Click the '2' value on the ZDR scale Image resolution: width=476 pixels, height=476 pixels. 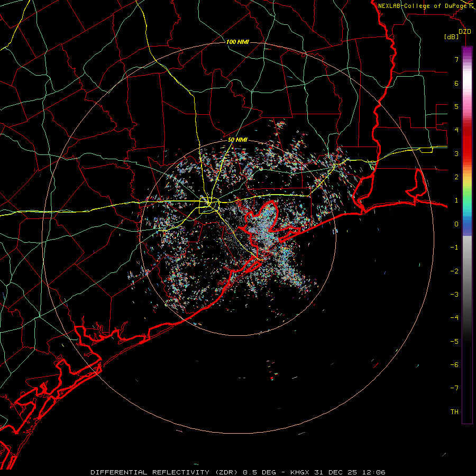[456, 177]
